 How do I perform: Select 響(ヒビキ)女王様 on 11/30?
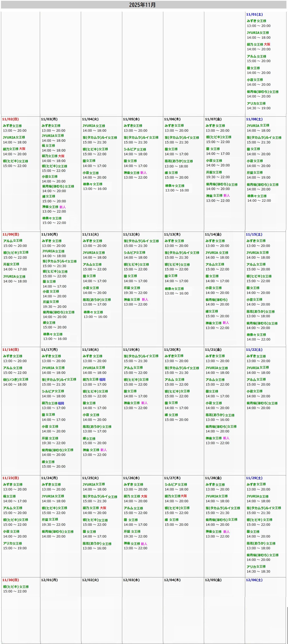click(x=16, y=587)
